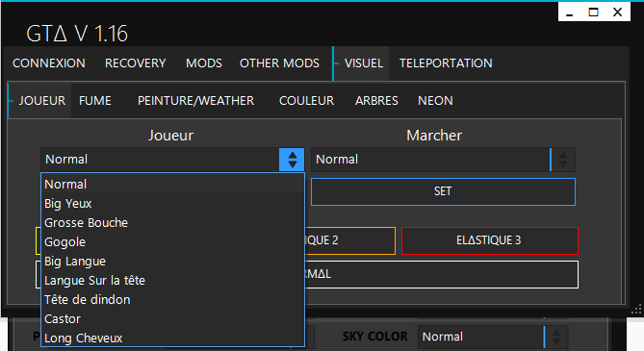Minimize the GTA V window
644x351 pixels.
click(569, 13)
